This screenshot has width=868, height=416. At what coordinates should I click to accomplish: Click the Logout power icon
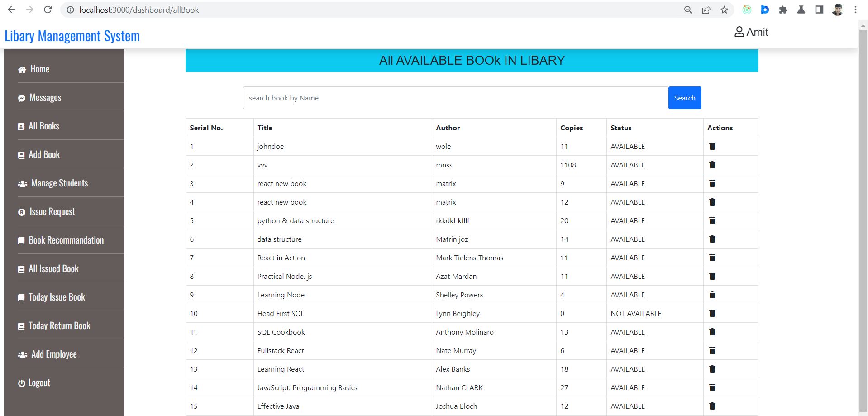point(21,383)
